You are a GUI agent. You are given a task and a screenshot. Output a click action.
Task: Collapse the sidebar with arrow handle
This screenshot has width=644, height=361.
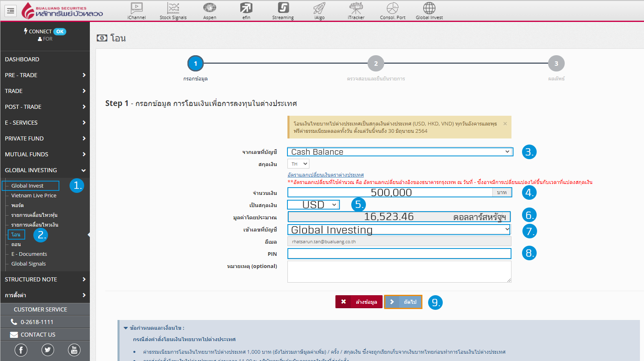88,235
